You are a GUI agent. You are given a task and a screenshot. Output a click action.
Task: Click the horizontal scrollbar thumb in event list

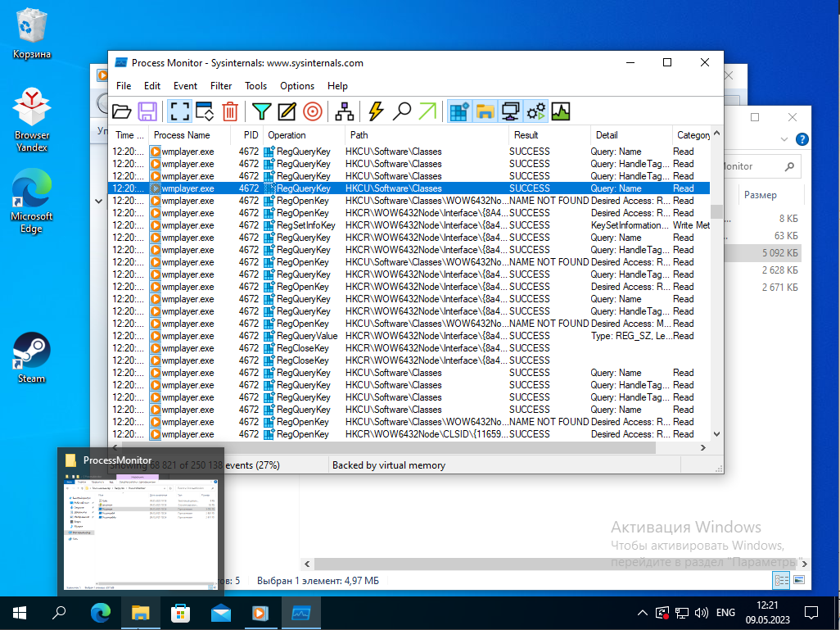(x=388, y=447)
